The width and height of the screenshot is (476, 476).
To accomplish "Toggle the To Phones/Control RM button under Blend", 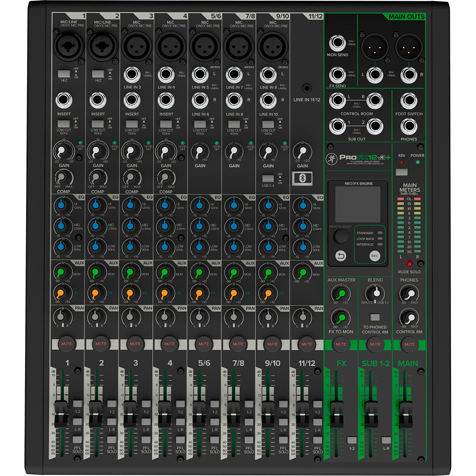I will 375,317.
